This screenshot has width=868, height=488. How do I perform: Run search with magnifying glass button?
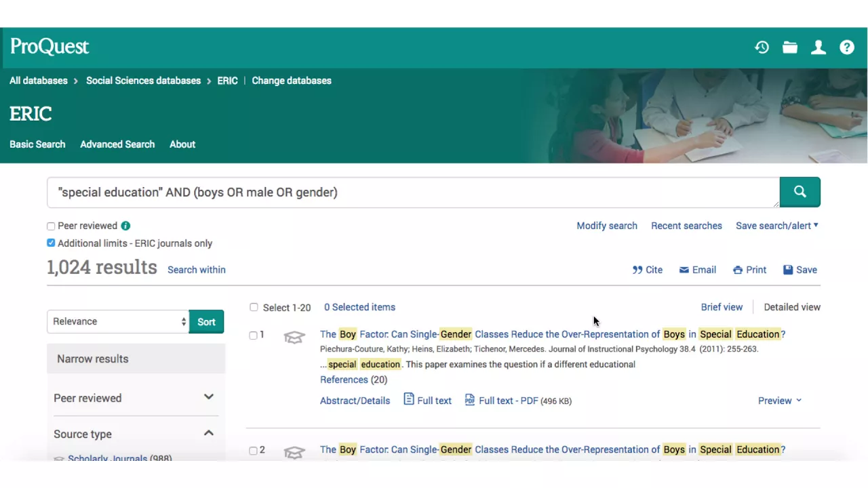(800, 192)
